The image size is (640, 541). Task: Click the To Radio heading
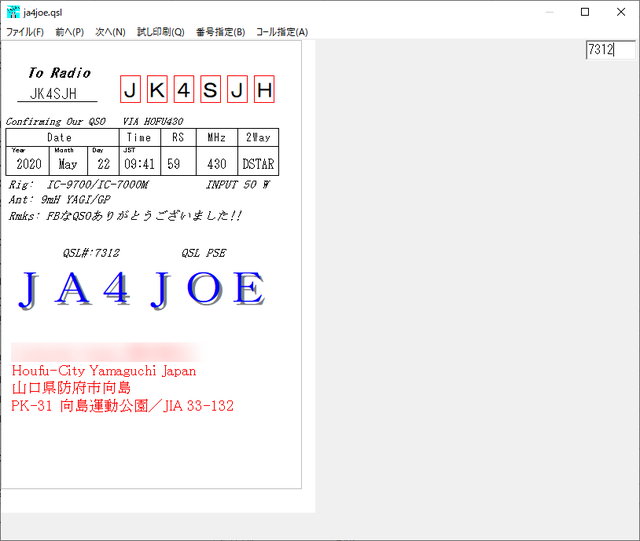pos(60,73)
